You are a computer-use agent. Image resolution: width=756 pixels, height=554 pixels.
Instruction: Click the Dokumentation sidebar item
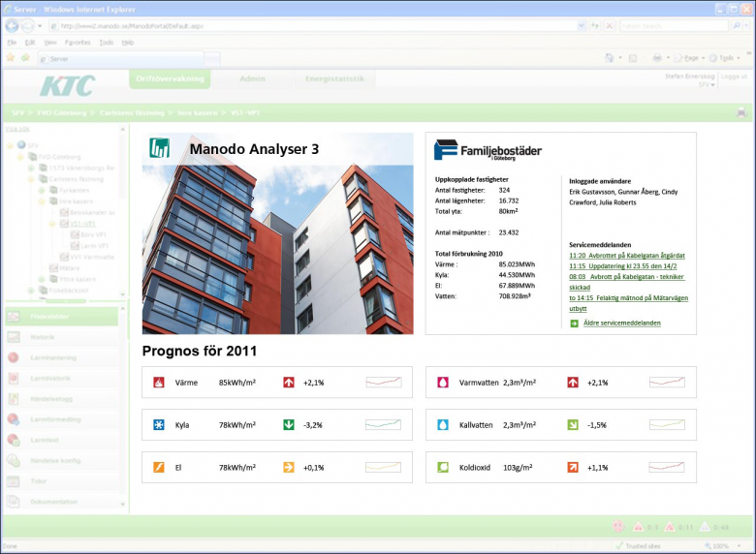point(61,502)
